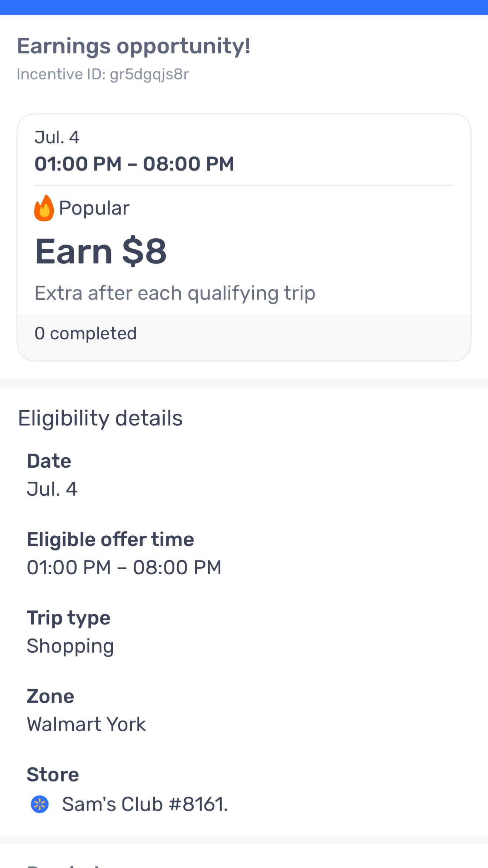Select the Walmart York zone value
The width and height of the screenshot is (488, 868).
tap(86, 724)
